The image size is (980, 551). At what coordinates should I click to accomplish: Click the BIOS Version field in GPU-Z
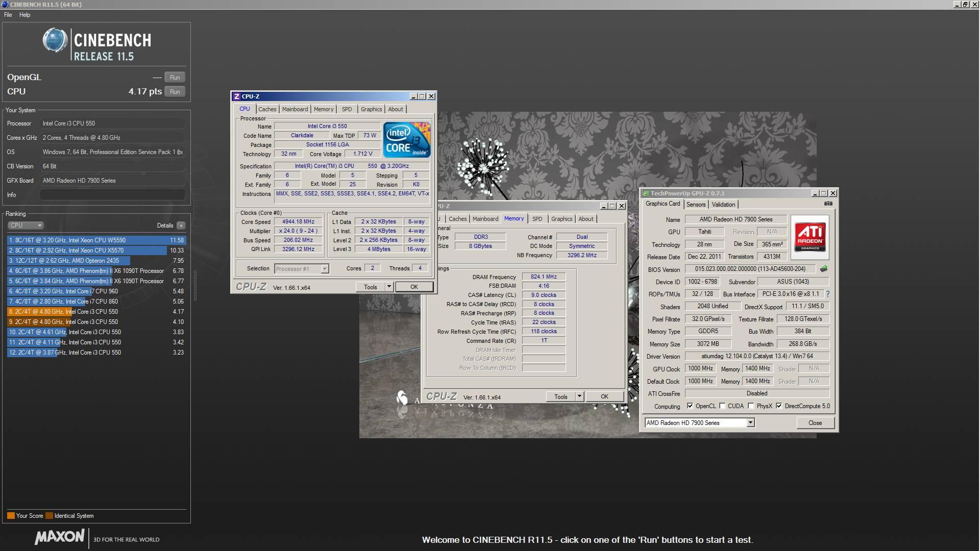tap(750, 269)
